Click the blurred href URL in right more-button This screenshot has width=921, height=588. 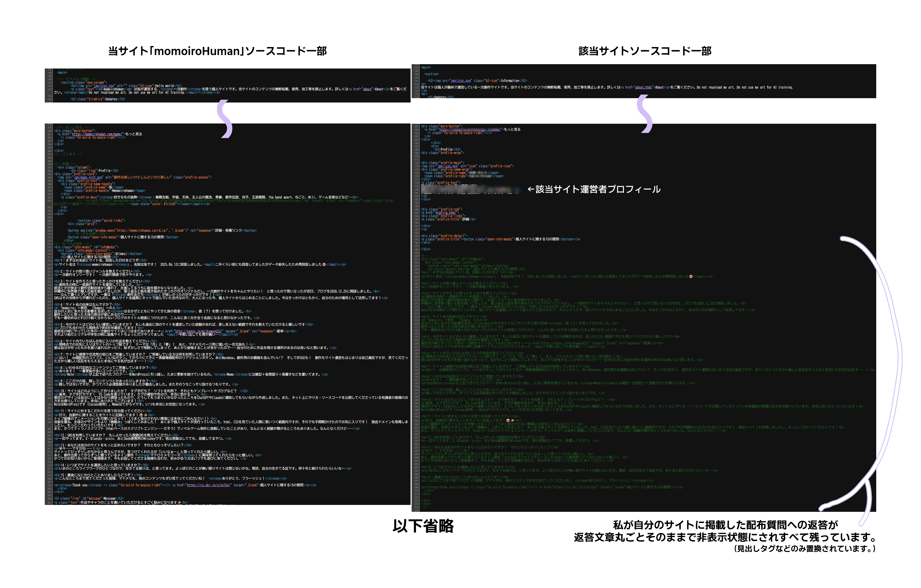point(470,130)
